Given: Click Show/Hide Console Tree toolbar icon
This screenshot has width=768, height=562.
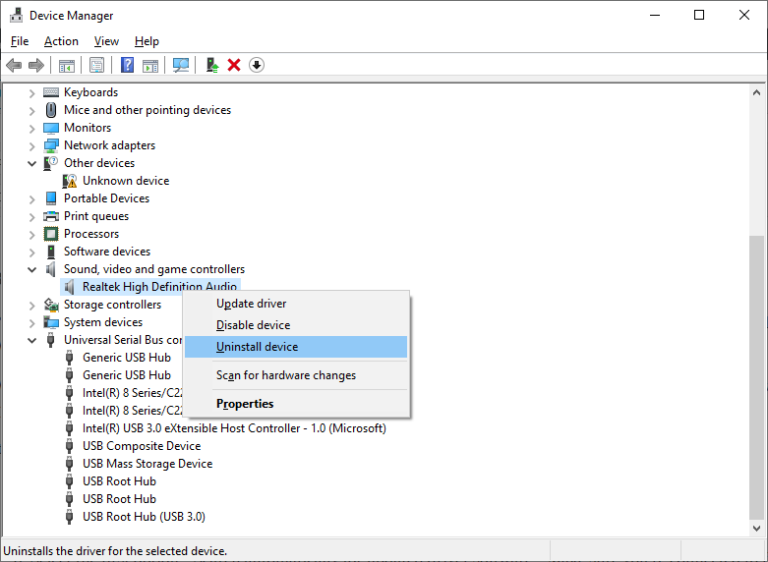Looking at the screenshot, I should (x=67, y=65).
